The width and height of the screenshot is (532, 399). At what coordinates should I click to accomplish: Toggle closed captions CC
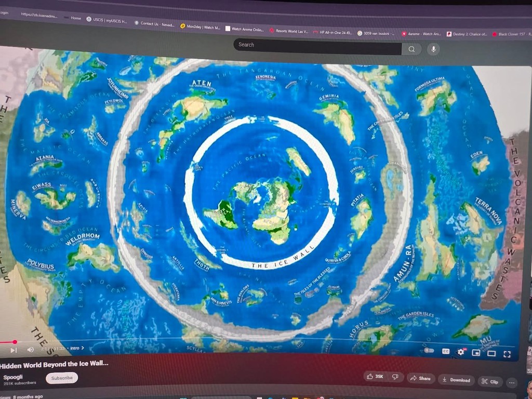[446, 351]
